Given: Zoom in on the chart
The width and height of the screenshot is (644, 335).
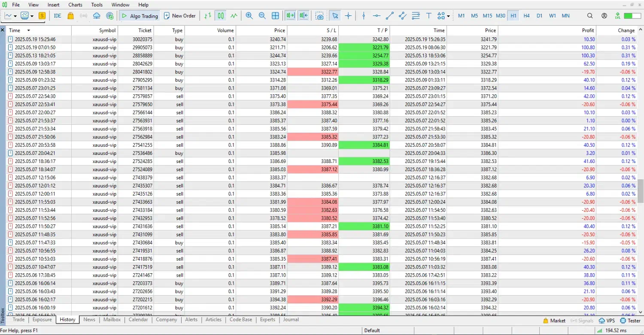Looking at the screenshot, I should [x=249, y=16].
